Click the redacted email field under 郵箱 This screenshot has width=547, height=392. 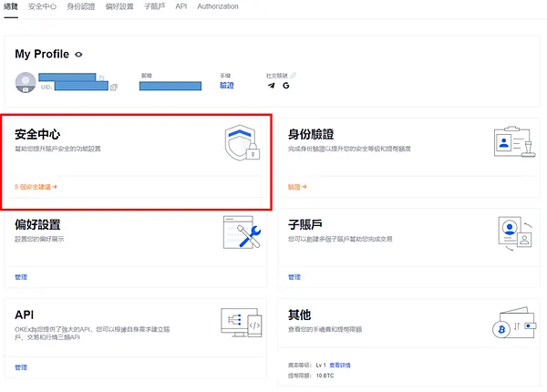click(170, 86)
